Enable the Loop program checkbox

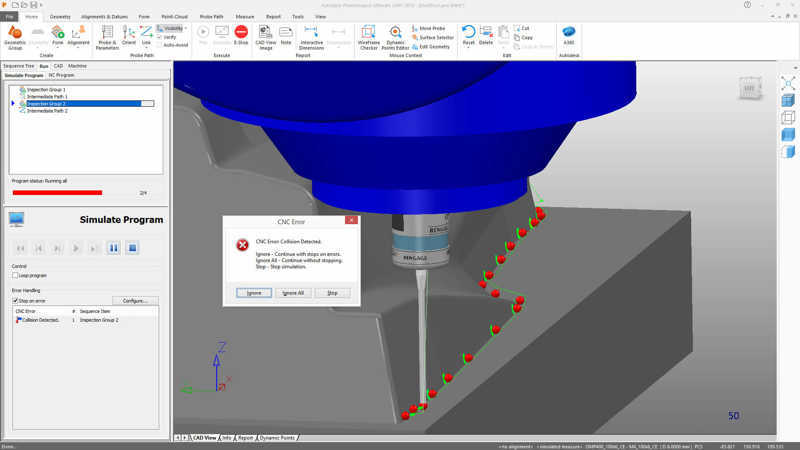click(15, 275)
